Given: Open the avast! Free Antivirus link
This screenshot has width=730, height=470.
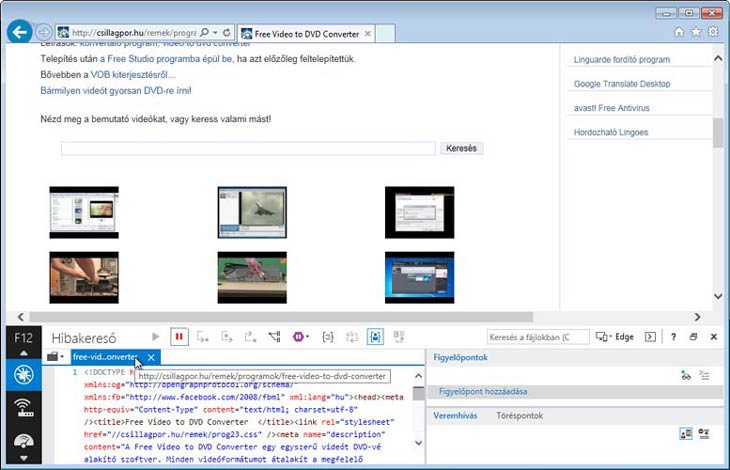Looking at the screenshot, I should click(611, 108).
